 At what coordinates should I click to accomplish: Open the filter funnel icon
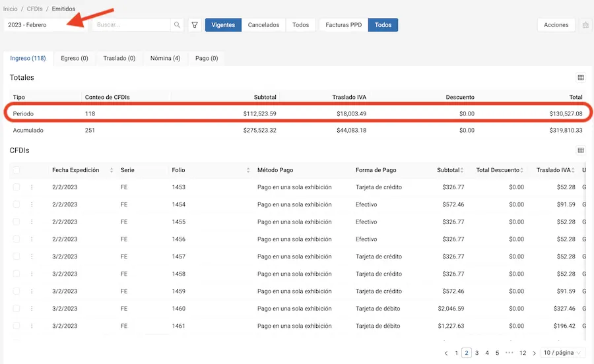point(195,25)
